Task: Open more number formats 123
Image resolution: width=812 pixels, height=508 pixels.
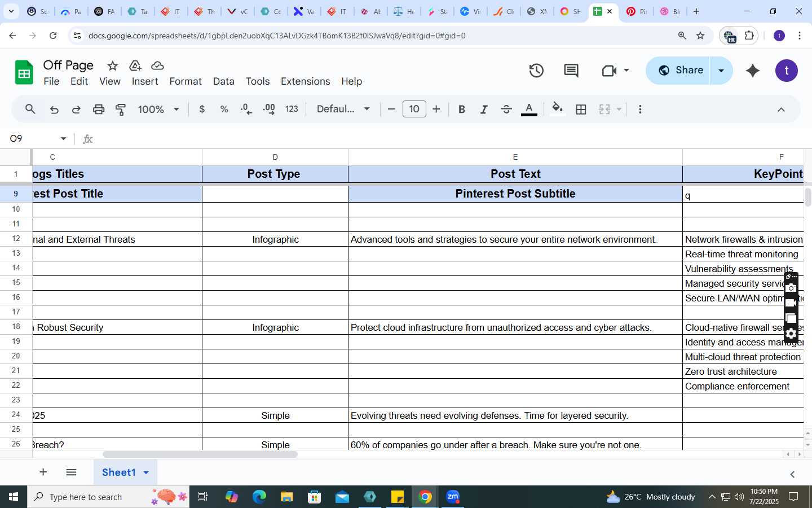Action: (x=292, y=110)
